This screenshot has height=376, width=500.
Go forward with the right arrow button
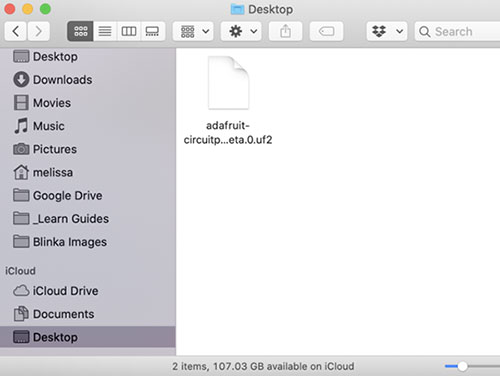[x=39, y=31]
